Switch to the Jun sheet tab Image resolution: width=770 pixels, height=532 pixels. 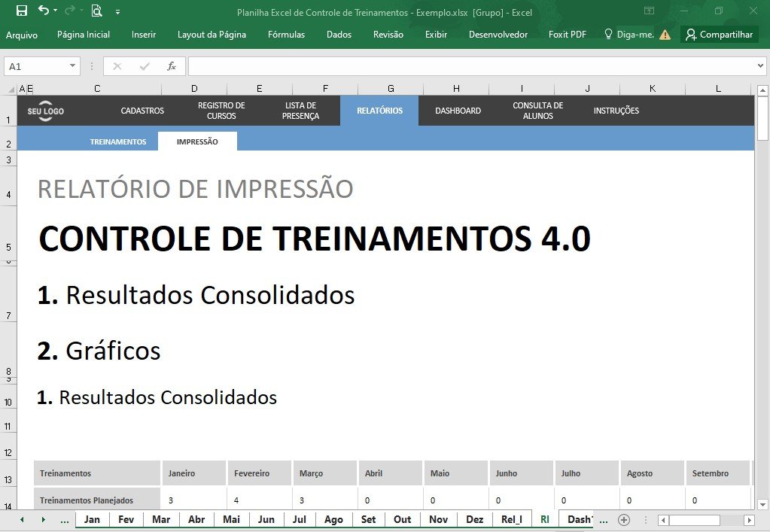click(266, 520)
